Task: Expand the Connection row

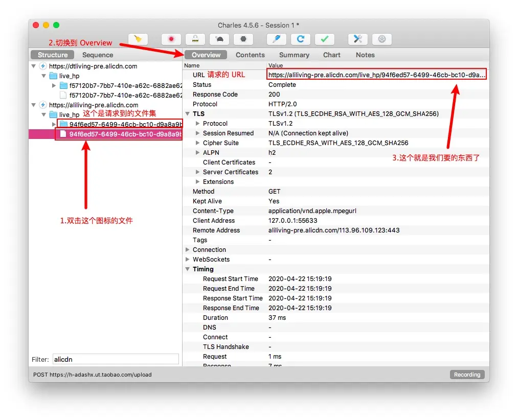Action: tap(188, 250)
